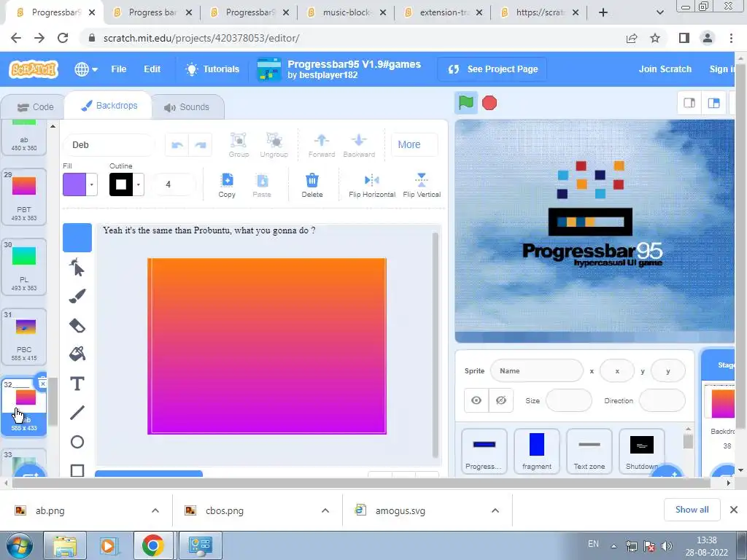The image size is (747, 560).
Task: Move selection Forward one layer
Action: click(x=322, y=145)
